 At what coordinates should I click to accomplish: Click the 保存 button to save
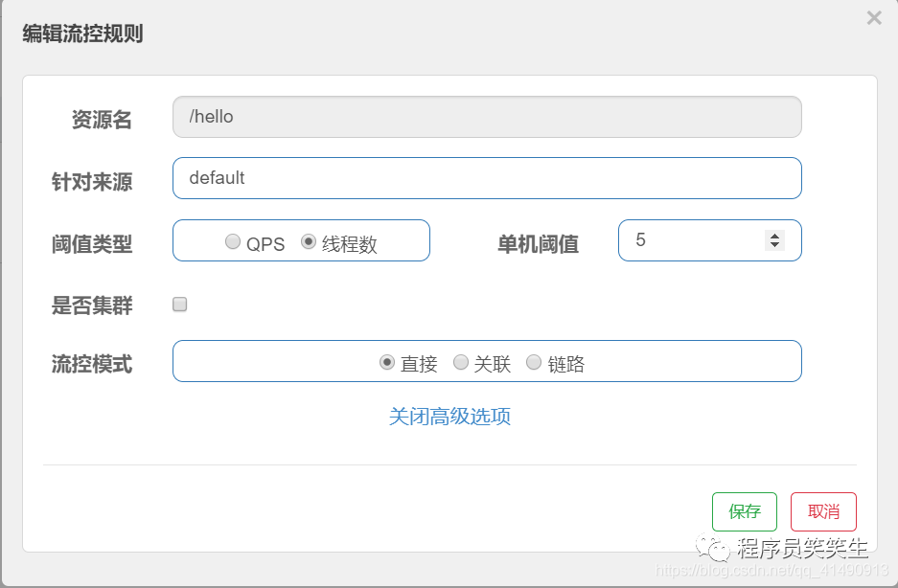(x=745, y=511)
